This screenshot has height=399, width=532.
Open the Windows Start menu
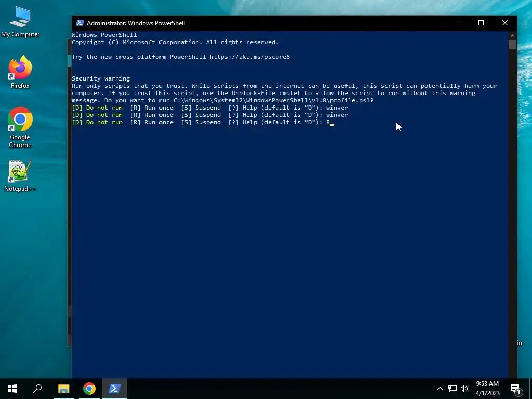(12, 389)
